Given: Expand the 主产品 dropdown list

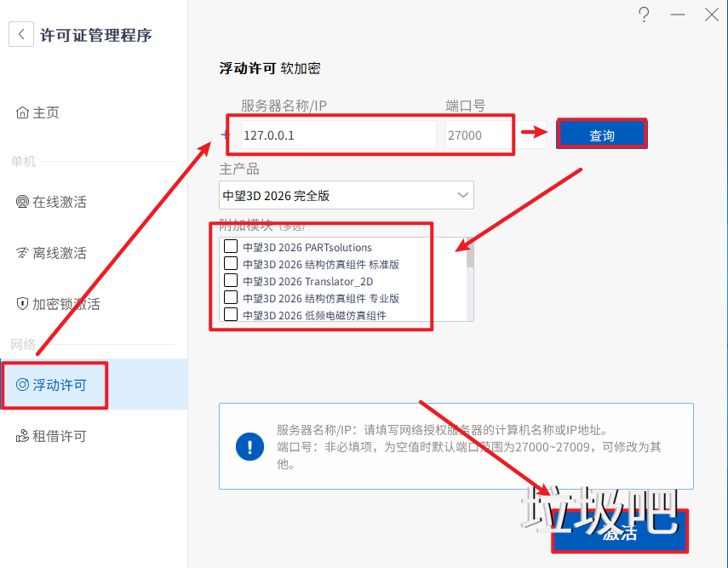Looking at the screenshot, I should click(x=463, y=195).
